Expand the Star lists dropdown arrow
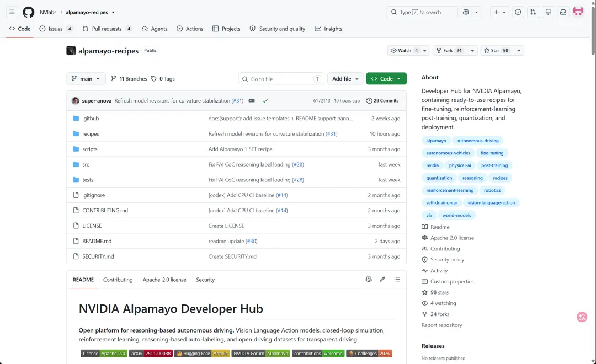 coord(519,51)
